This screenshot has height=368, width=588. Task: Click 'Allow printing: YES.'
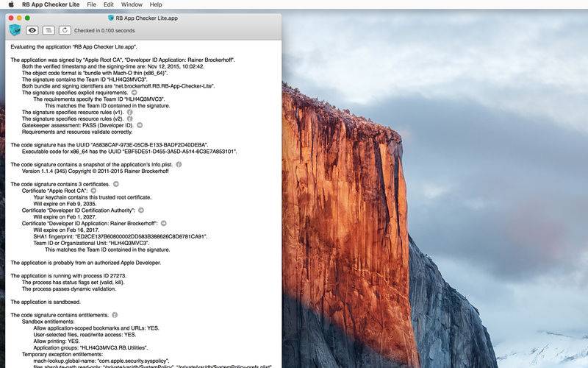pos(57,341)
